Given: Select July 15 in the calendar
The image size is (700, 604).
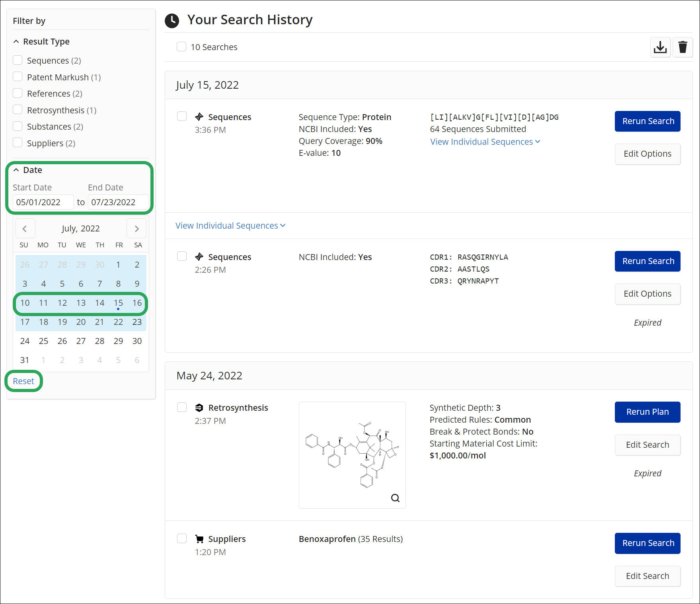Looking at the screenshot, I should [118, 303].
